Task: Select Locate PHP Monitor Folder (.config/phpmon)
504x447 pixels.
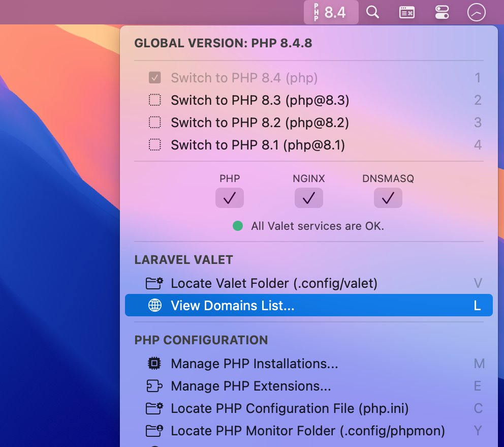Action: [308, 431]
